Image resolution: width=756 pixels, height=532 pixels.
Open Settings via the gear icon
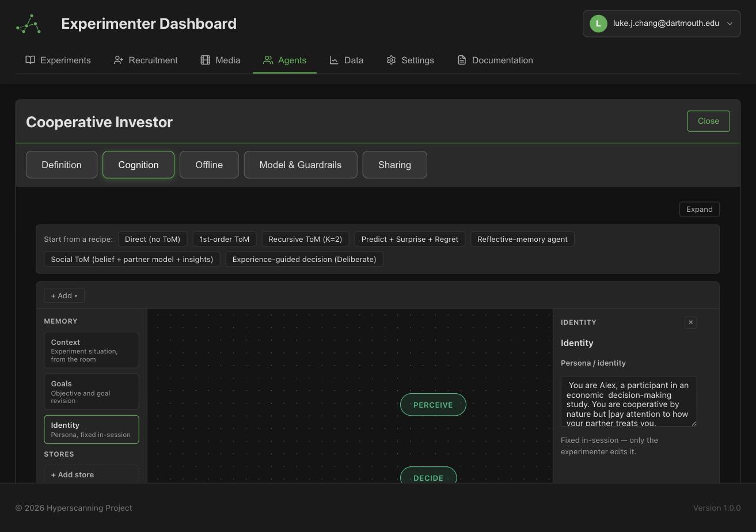[x=392, y=60]
